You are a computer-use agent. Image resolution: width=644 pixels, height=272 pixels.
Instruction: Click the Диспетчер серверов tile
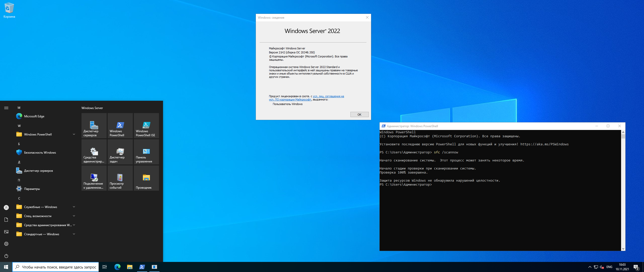pos(94,126)
